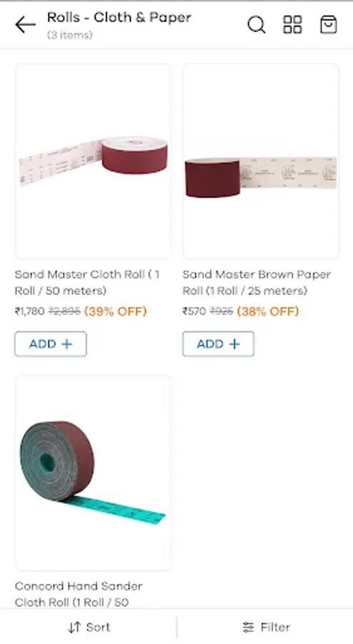Open search with the magnifier icon
The height and width of the screenshot is (644, 353).
[257, 25]
